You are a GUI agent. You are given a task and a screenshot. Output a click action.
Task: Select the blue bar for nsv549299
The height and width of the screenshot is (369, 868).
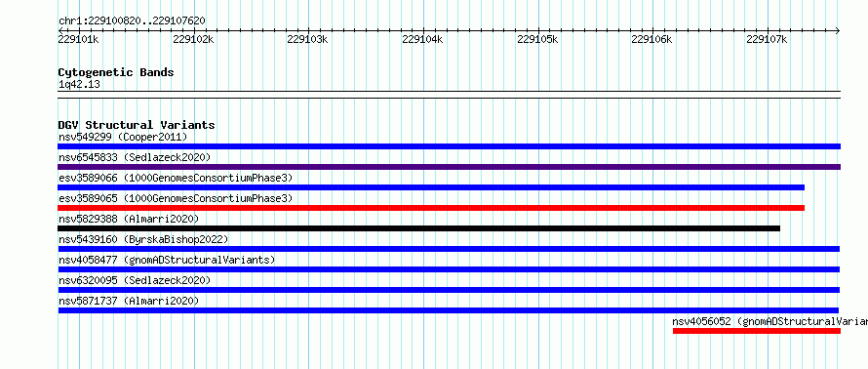[449, 146]
